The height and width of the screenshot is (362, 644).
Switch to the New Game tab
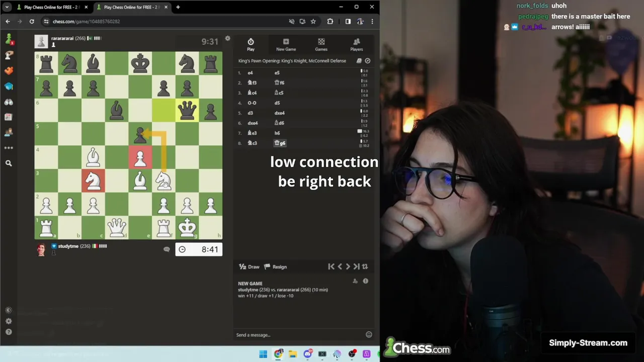click(286, 45)
